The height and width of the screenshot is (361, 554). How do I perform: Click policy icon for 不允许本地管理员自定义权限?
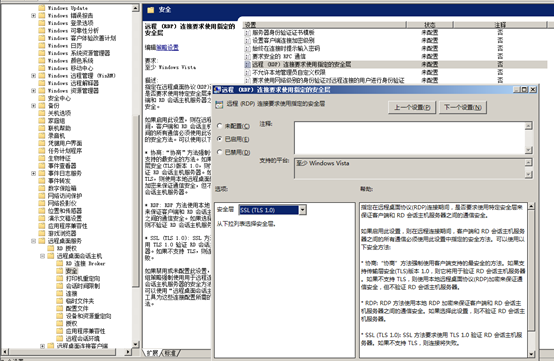[248, 72]
